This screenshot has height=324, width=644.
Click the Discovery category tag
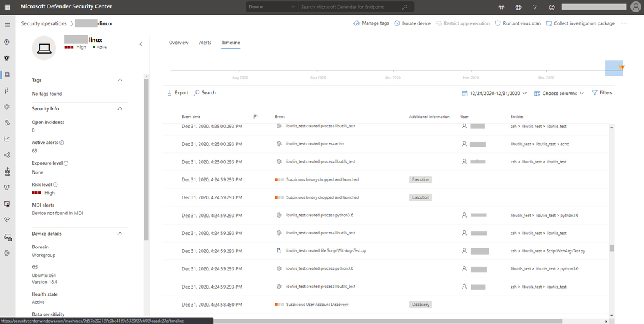(x=420, y=305)
